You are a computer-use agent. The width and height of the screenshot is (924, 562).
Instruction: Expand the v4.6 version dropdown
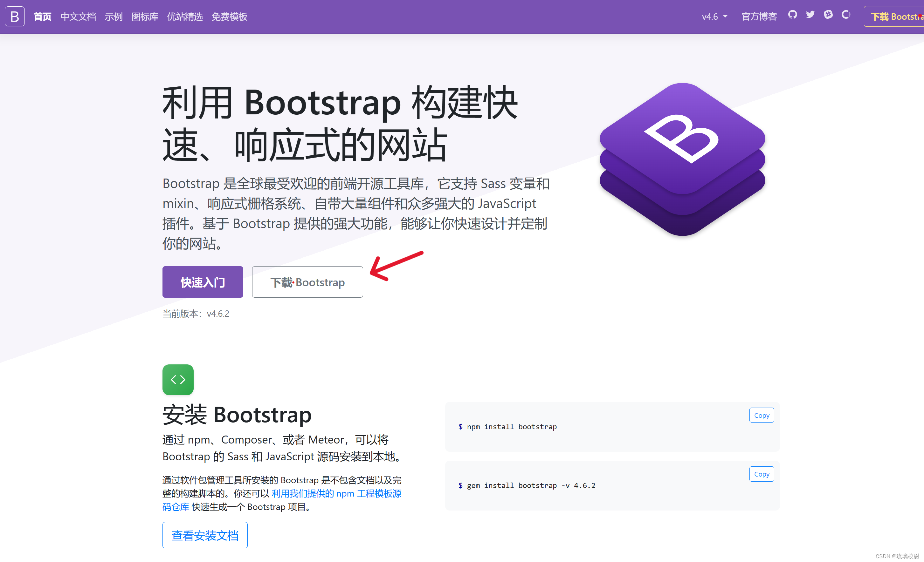[714, 17]
